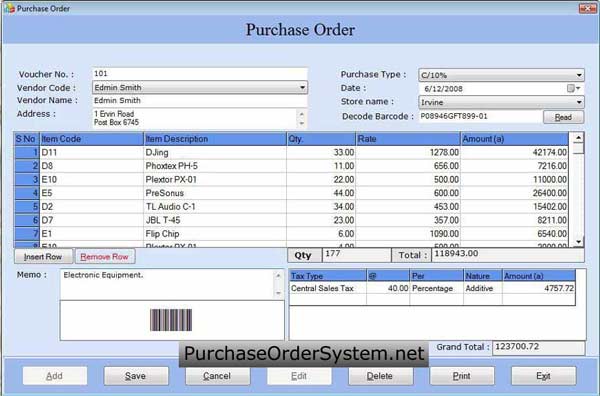Select row 3 header in item table
This screenshot has width=600, height=396.
click(x=27, y=179)
